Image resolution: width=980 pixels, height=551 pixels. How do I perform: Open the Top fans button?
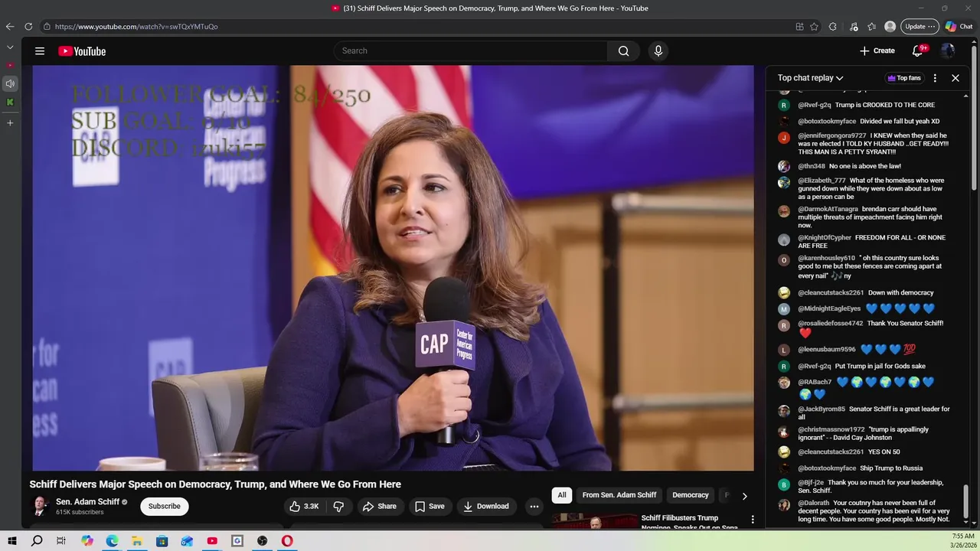tap(904, 78)
